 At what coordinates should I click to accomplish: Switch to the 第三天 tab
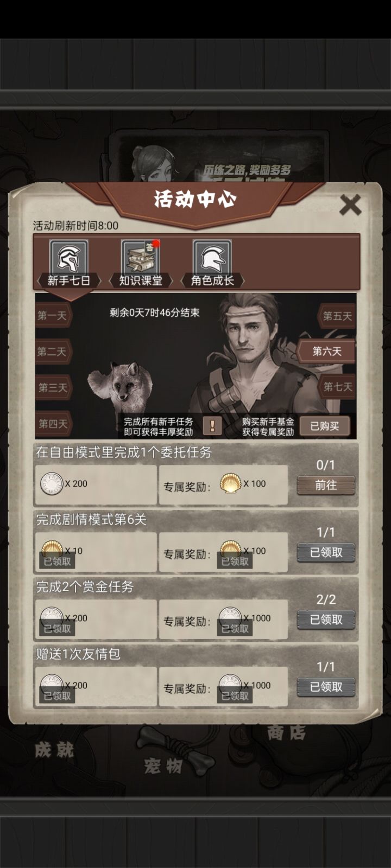tap(53, 387)
